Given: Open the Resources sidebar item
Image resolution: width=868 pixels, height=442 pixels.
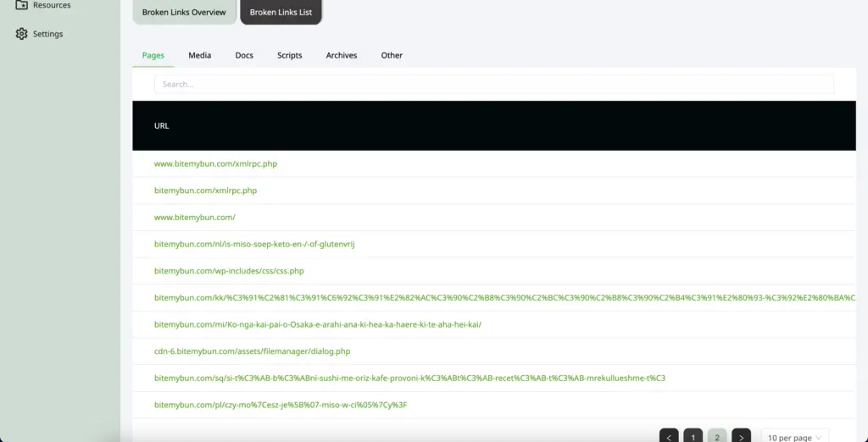Looking at the screenshot, I should pos(43,5).
